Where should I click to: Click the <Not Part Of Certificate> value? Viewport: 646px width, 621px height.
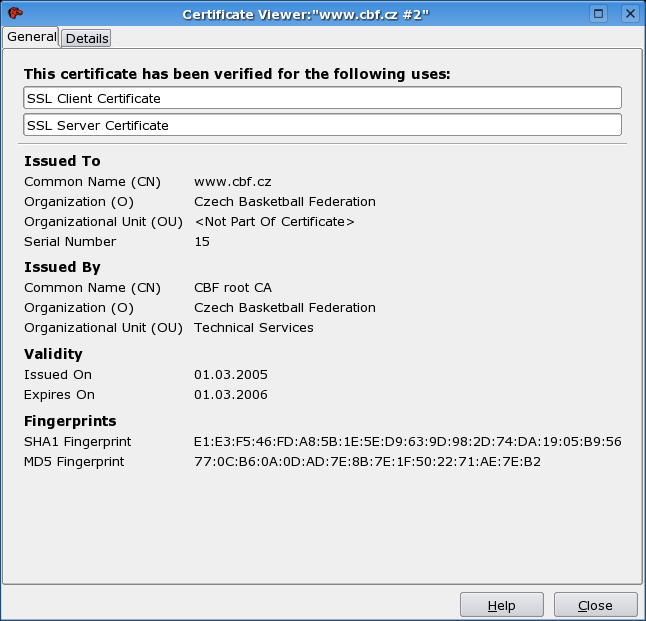click(274, 222)
